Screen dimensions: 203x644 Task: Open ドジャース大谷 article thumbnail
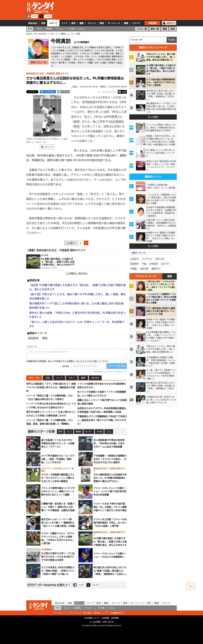(86, 507)
